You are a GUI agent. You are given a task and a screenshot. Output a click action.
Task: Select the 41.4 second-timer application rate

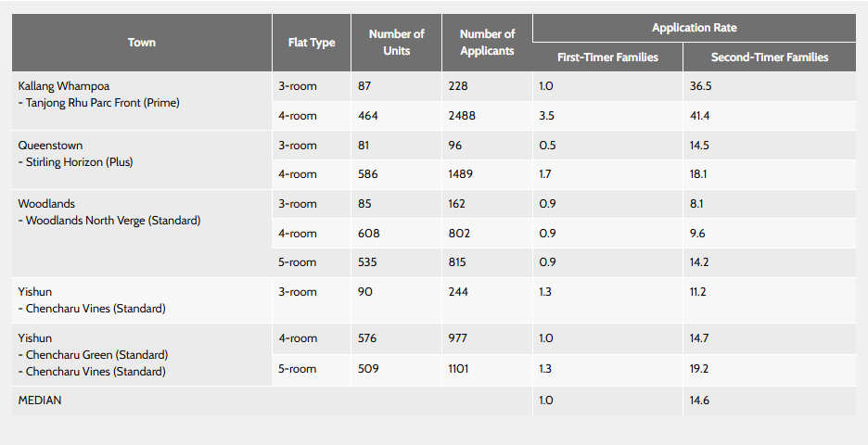point(699,116)
